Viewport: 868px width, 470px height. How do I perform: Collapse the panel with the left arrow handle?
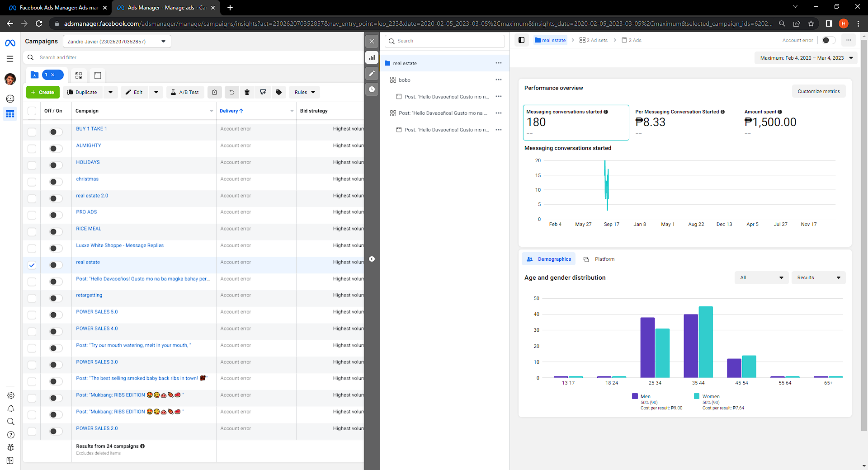point(372,259)
